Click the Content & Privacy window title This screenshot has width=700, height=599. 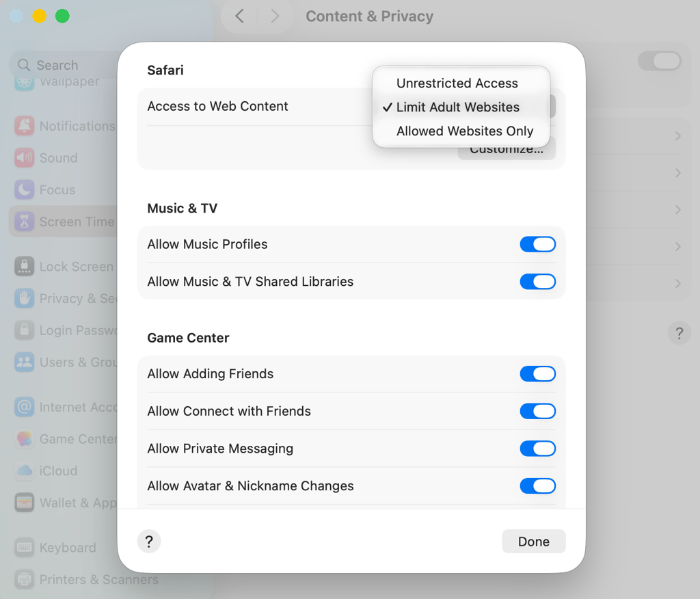coord(369,16)
